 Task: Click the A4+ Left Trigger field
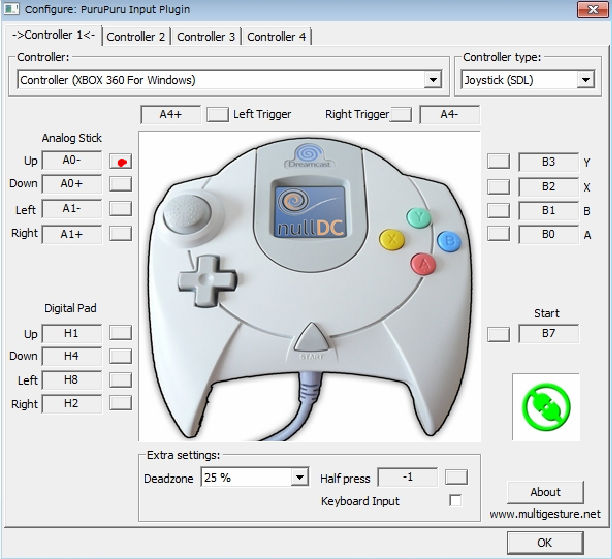tap(170, 114)
